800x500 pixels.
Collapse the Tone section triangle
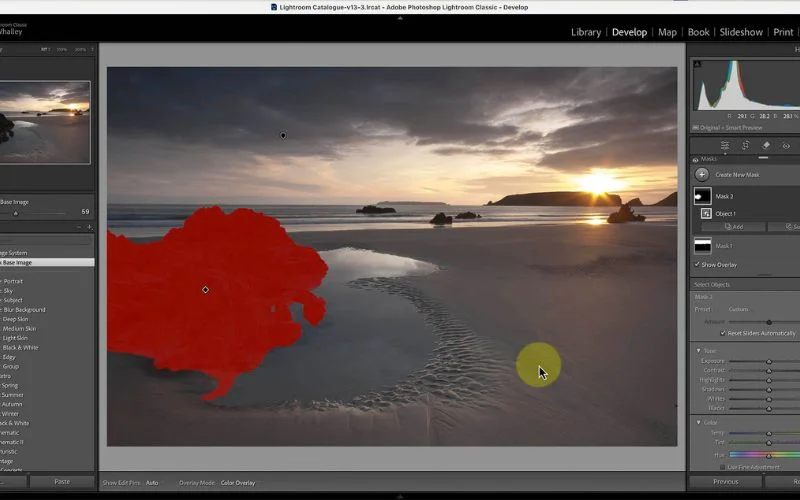click(x=699, y=350)
